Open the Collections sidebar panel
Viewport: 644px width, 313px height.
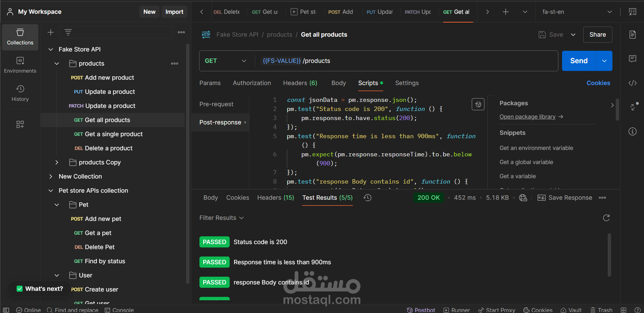(20, 37)
